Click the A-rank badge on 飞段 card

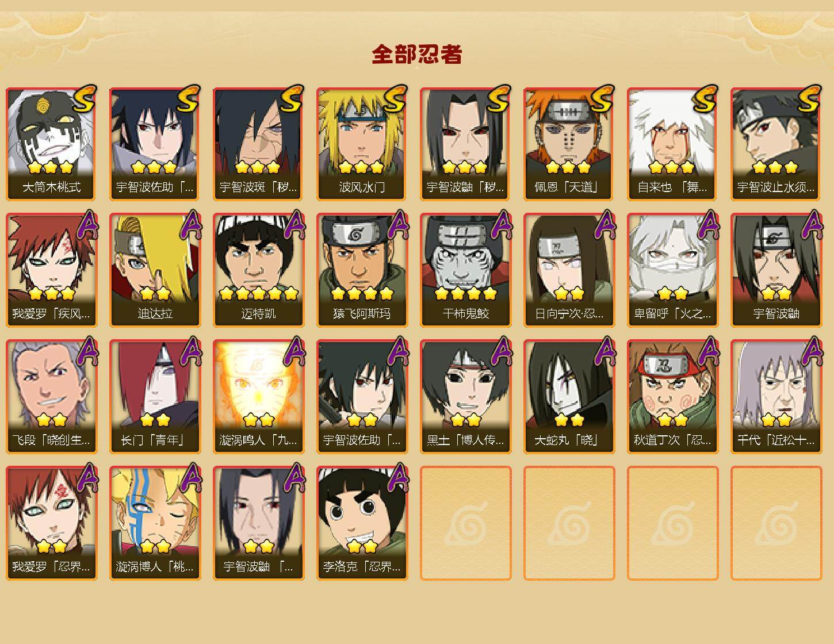(87, 351)
